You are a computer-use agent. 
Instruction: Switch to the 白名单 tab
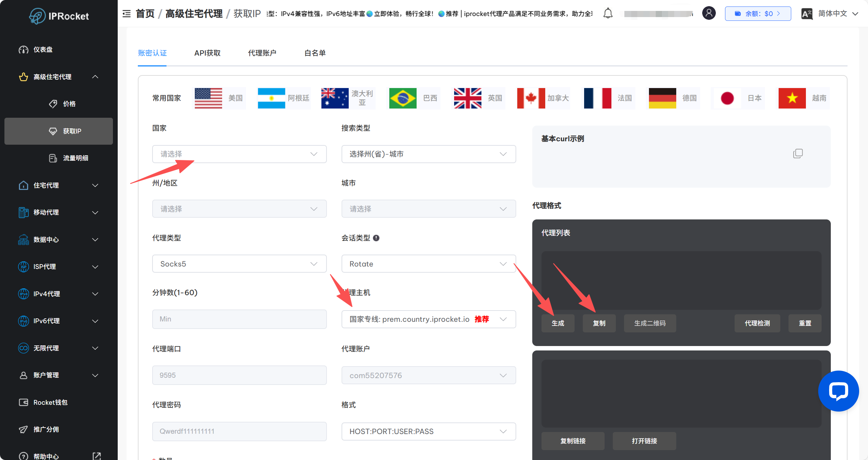click(315, 53)
